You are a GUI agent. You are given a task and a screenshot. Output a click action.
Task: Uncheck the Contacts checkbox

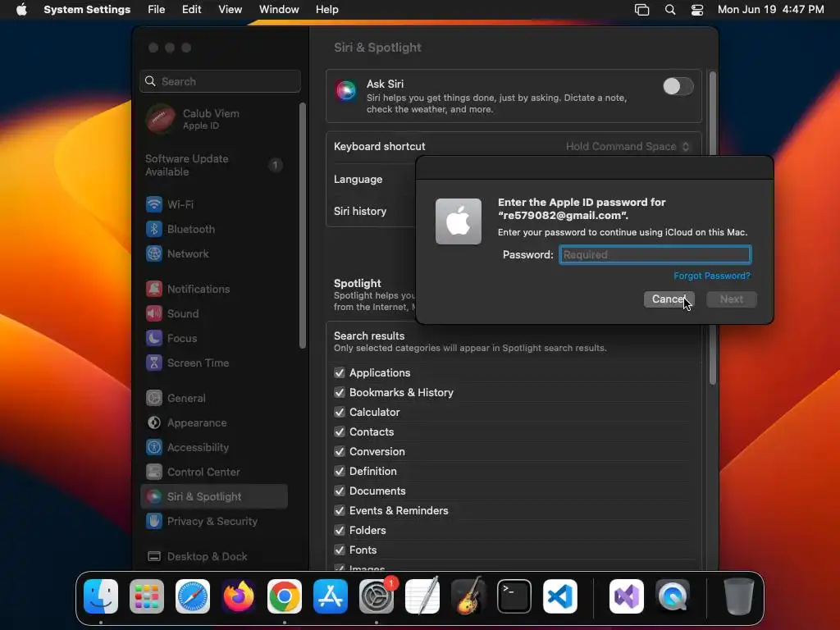point(339,431)
